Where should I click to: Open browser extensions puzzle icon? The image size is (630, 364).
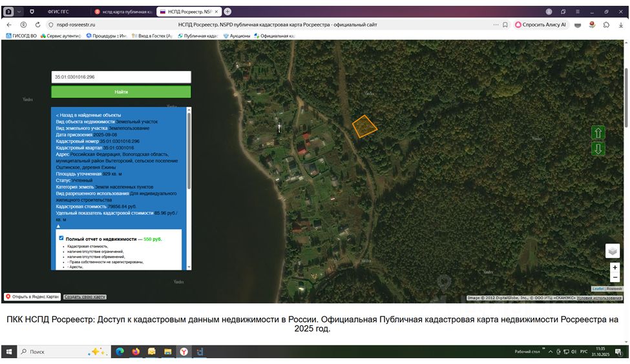pos(606,25)
